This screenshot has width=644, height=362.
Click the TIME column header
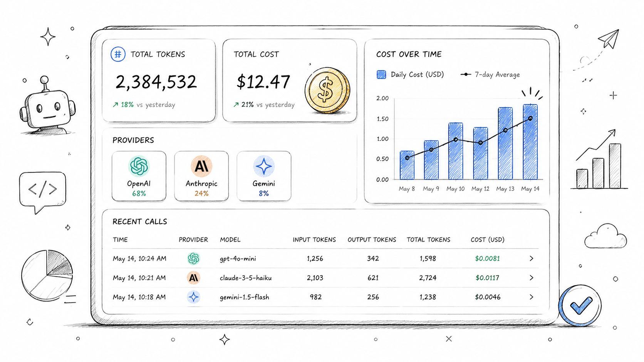pos(120,240)
